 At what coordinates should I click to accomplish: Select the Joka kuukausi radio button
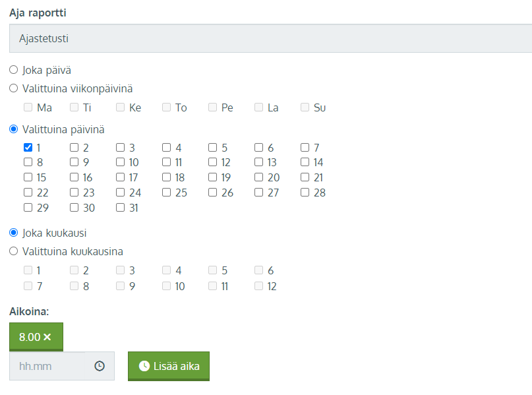(14, 233)
